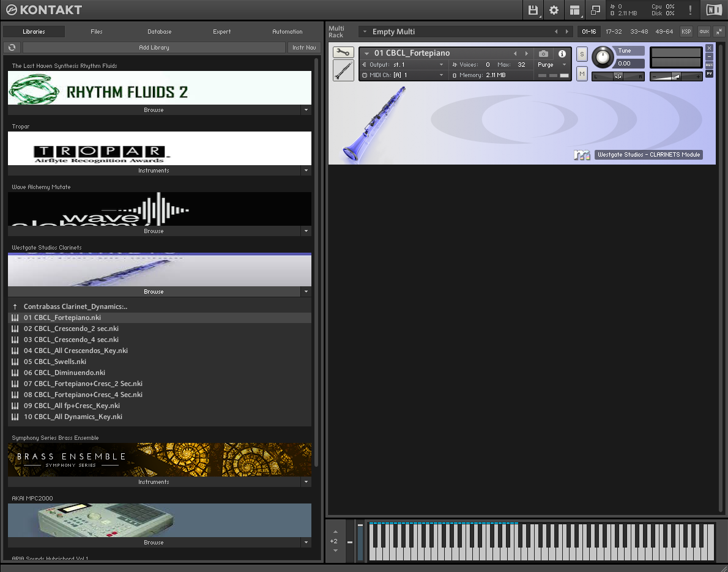Click the Add Library button

154,47
